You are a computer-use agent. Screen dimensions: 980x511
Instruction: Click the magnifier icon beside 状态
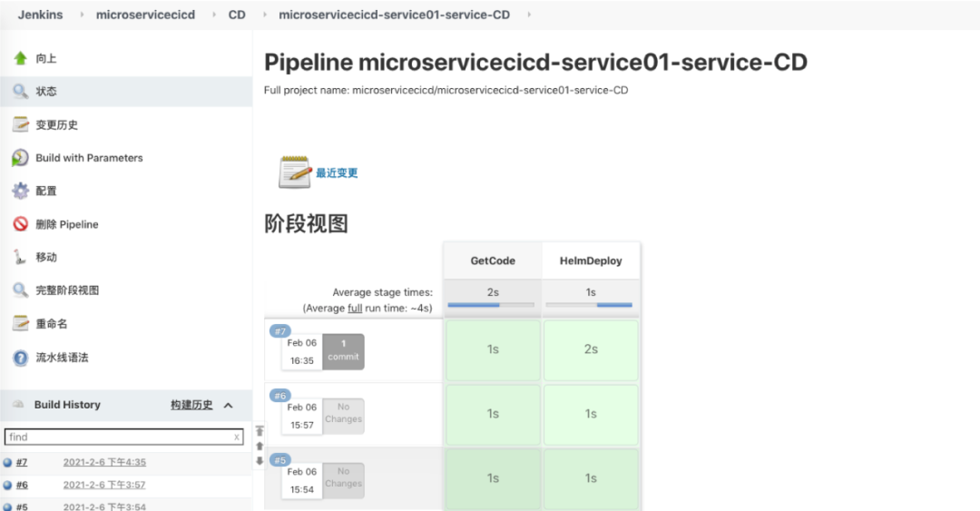tap(20, 92)
